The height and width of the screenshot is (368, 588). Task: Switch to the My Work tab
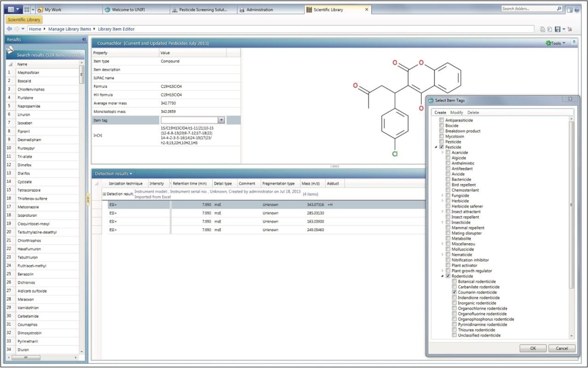coord(69,10)
